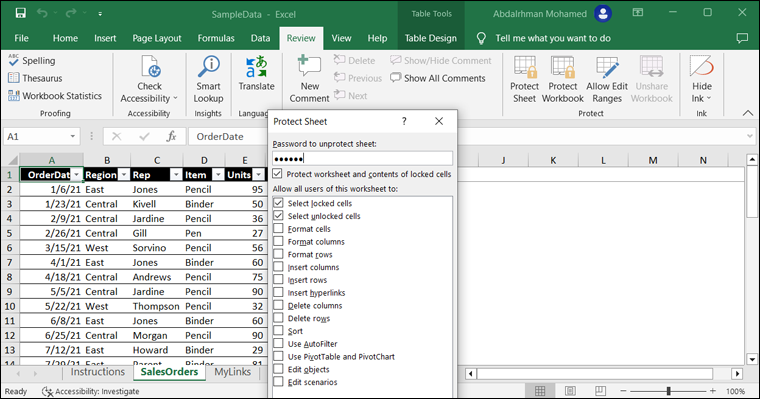This screenshot has height=399, width=760.
Task: Click the Hide Ink button
Action: point(701,79)
